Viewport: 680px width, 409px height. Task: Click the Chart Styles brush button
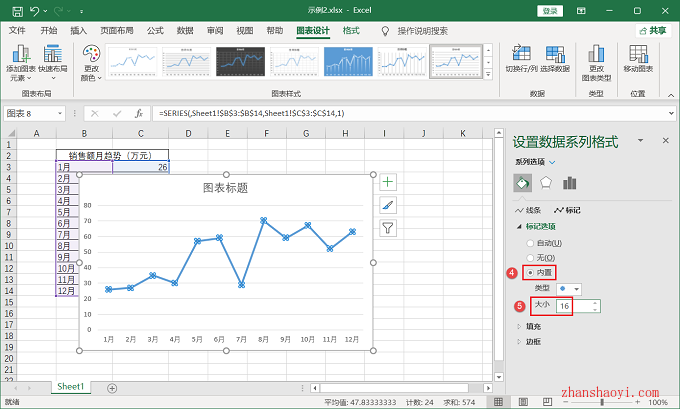[x=388, y=205]
